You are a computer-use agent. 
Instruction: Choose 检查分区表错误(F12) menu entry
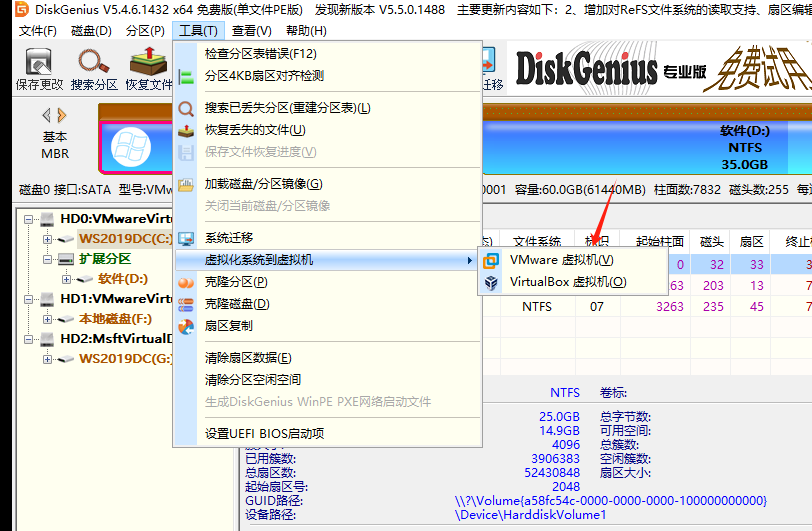[x=328, y=54]
